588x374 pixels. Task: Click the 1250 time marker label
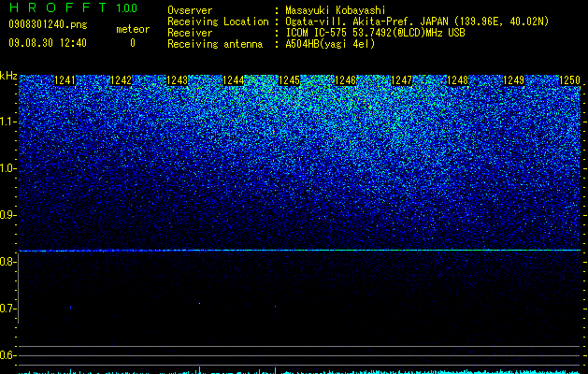[x=569, y=80]
